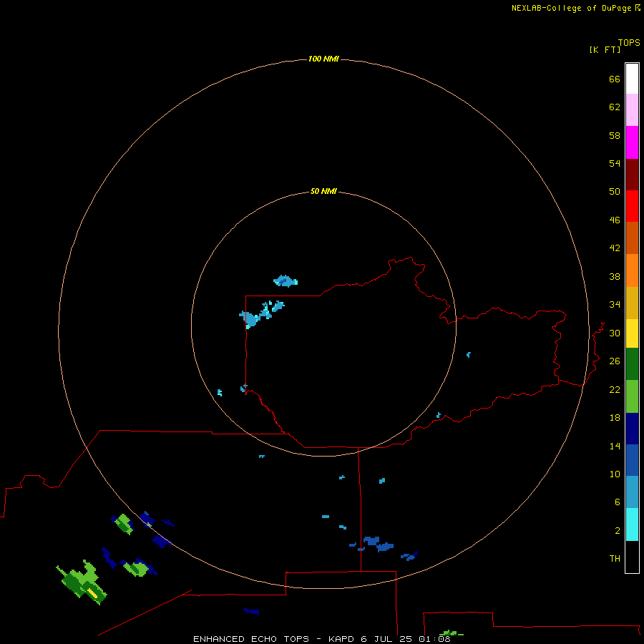Click the "TH" legend label
The image size is (644, 644).
coord(615,559)
